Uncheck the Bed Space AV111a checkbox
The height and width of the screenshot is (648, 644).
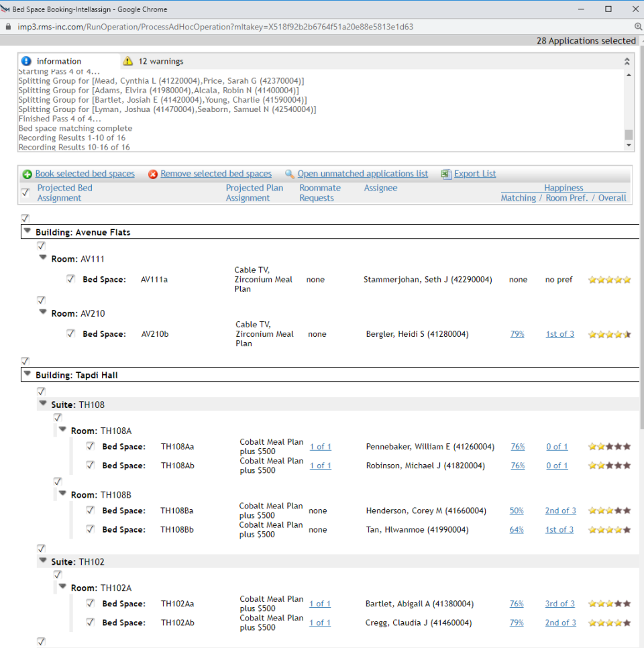(x=70, y=279)
